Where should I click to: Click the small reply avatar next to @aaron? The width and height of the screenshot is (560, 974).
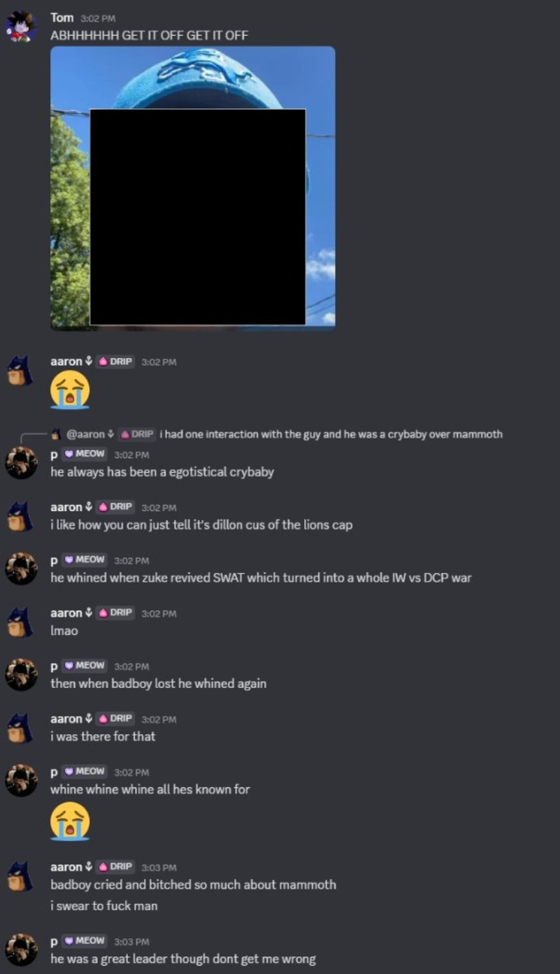[x=57, y=434]
